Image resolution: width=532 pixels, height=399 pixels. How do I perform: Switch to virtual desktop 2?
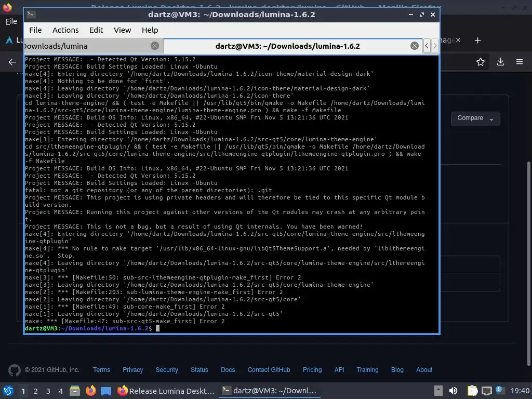click(x=36, y=391)
